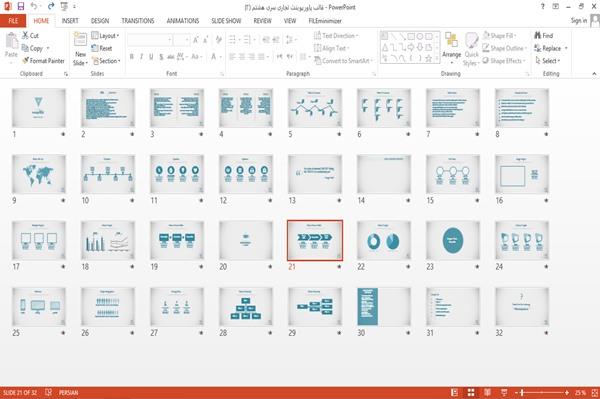Click the zoom slider handle
The width and height of the screenshot is (600, 399).
click(x=522, y=392)
